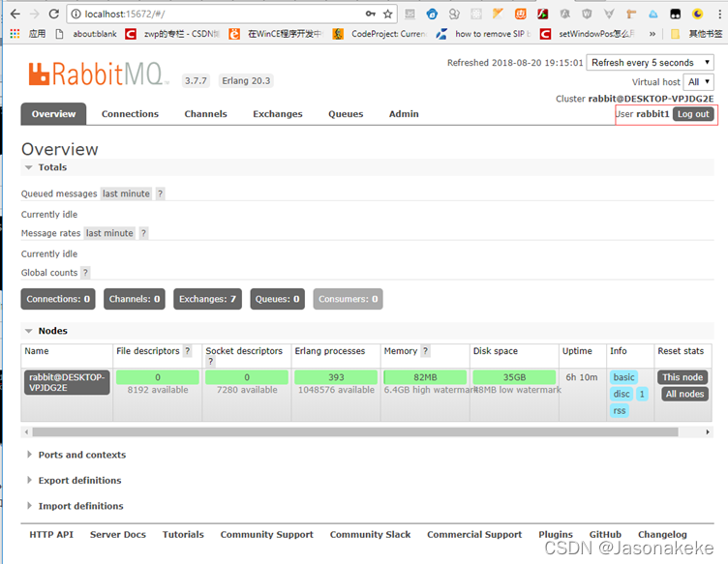Reload the page with the refresh icon

point(54,14)
